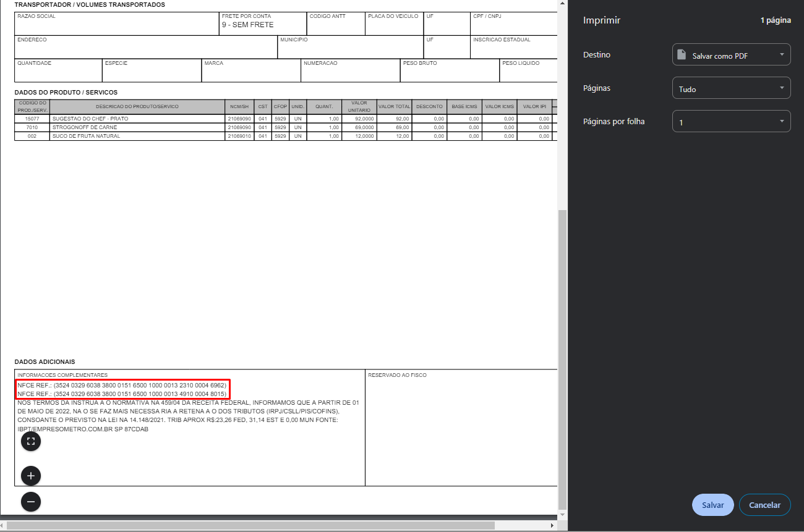This screenshot has width=804, height=532.
Task: Click the Salvar button
Action: [713, 505]
